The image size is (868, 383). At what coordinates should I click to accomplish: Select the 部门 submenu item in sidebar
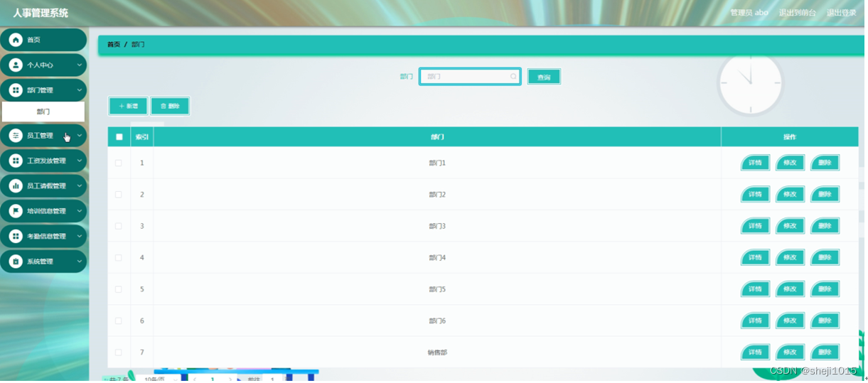coord(43,112)
